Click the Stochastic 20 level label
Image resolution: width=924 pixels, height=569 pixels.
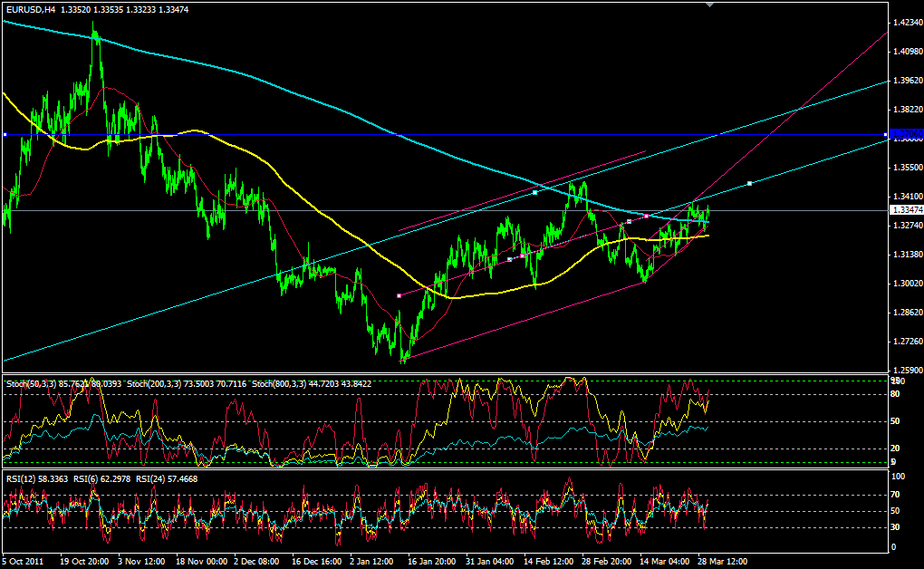(894, 448)
